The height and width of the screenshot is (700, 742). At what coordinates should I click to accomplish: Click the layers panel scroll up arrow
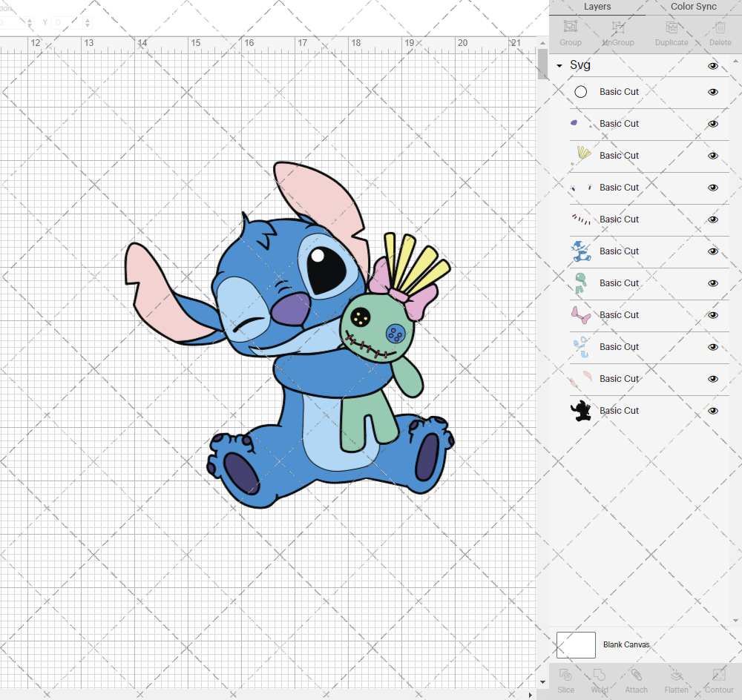click(x=735, y=61)
